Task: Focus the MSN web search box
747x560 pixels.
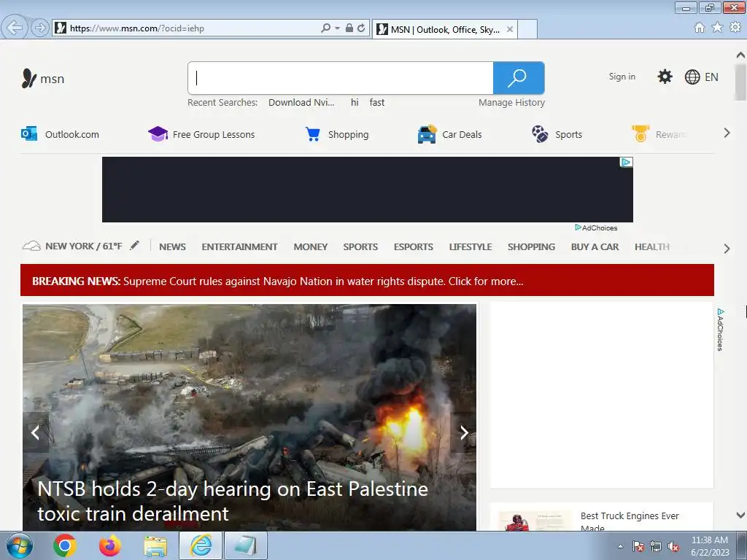Action: (341, 78)
